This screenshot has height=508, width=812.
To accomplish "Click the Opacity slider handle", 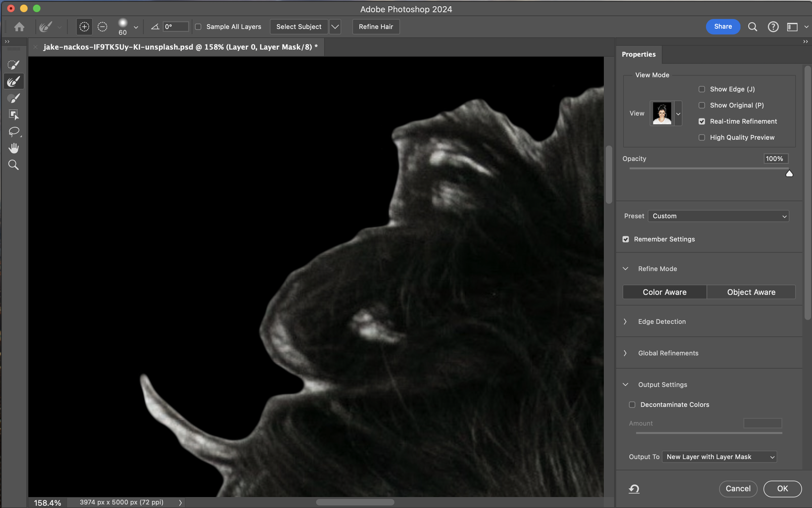I will (x=789, y=174).
